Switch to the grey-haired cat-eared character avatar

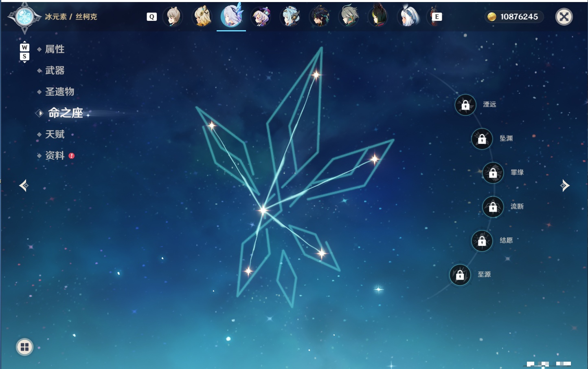(x=173, y=17)
